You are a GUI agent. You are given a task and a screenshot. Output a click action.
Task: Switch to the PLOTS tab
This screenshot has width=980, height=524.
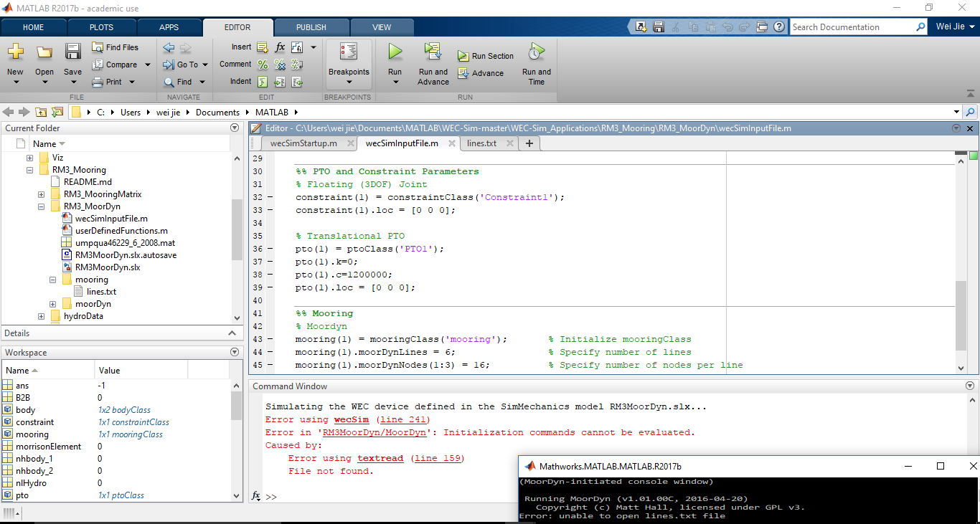[x=101, y=27]
